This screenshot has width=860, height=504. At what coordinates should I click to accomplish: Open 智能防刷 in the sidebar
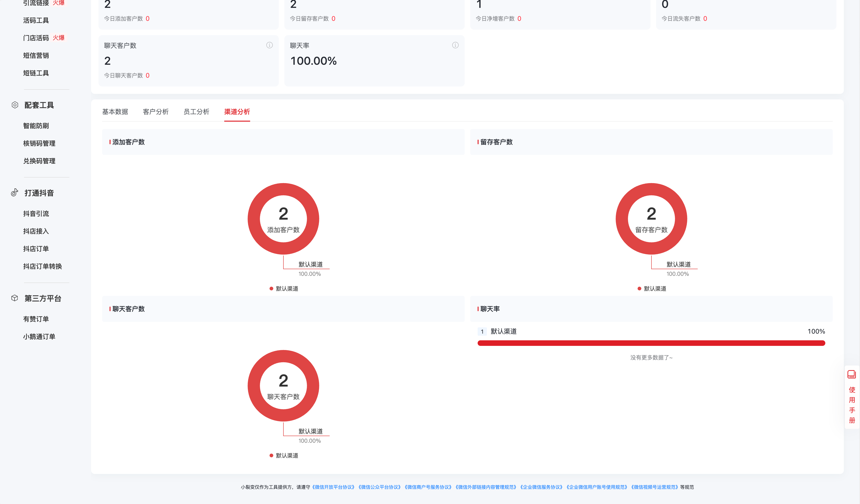coord(36,126)
